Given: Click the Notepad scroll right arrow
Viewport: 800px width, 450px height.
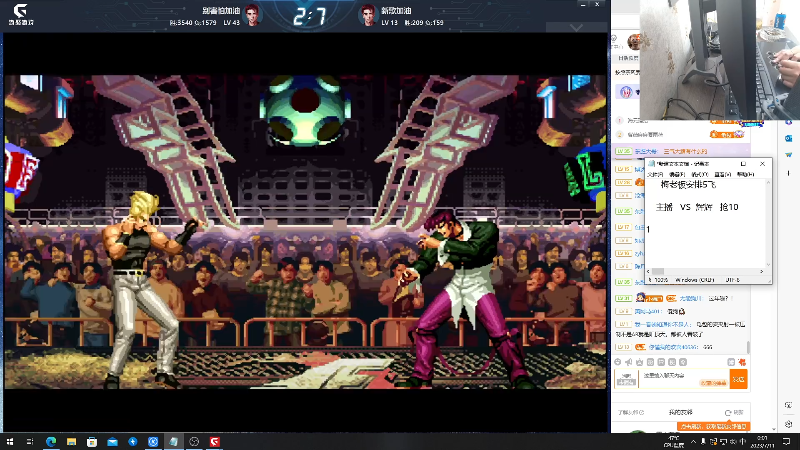Looking at the screenshot, I should [762, 271].
